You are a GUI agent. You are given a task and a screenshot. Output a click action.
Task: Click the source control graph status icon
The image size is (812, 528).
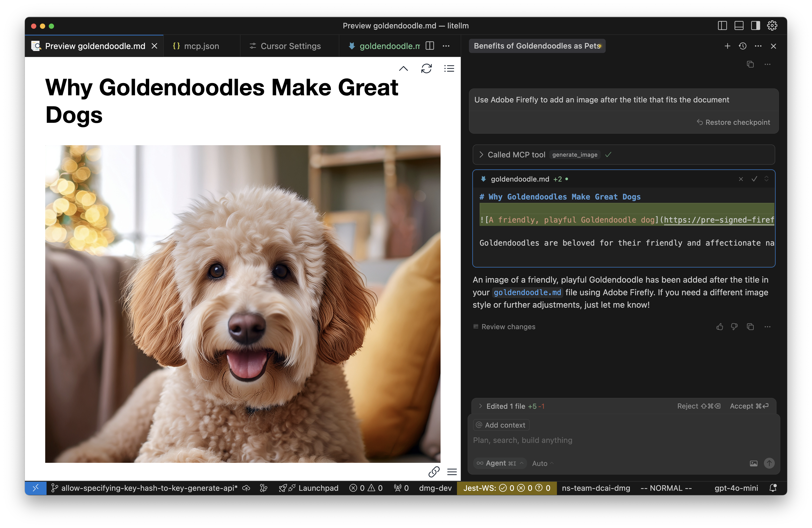[263, 488]
